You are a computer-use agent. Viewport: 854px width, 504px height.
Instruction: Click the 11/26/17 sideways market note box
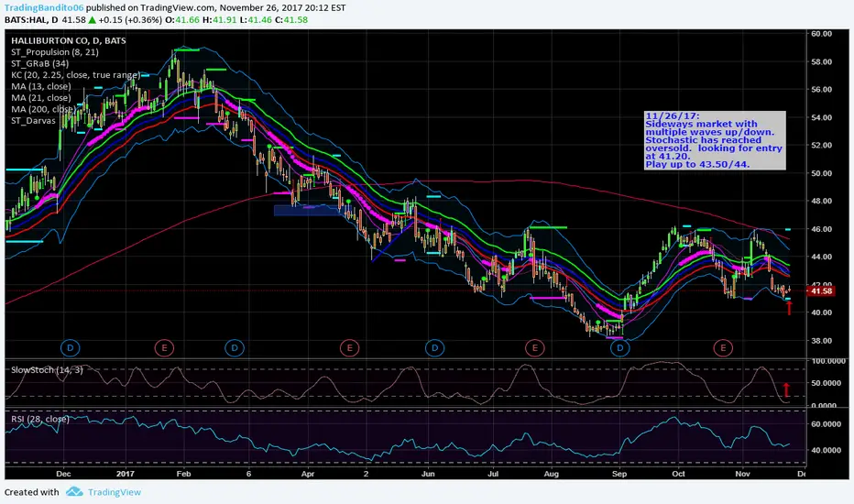pyautogui.click(x=715, y=140)
